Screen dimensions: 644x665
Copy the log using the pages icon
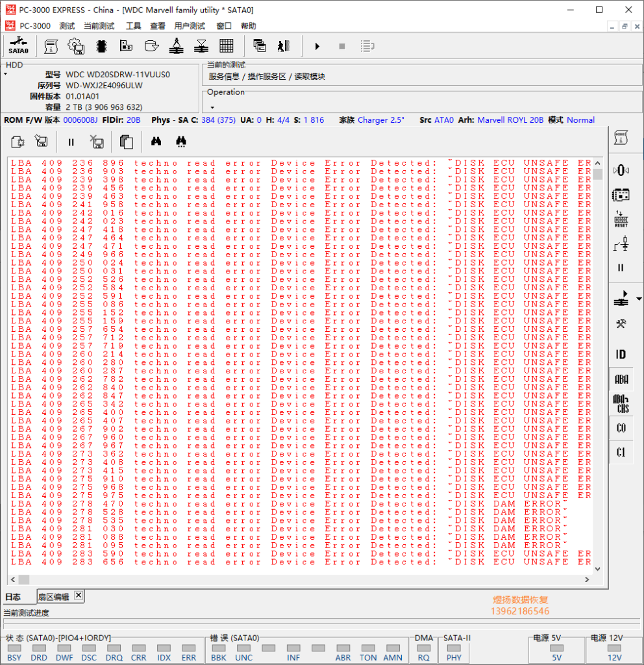tap(127, 142)
